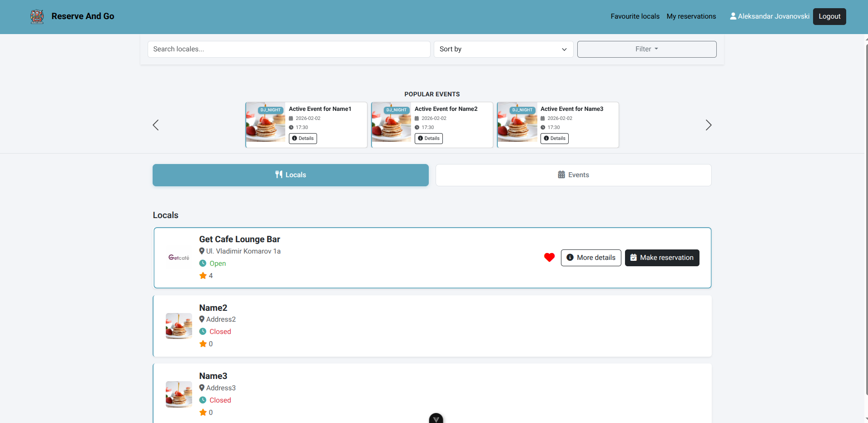Open the Sort by dropdown
The width and height of the screenshot is (868, 423).
503,49
